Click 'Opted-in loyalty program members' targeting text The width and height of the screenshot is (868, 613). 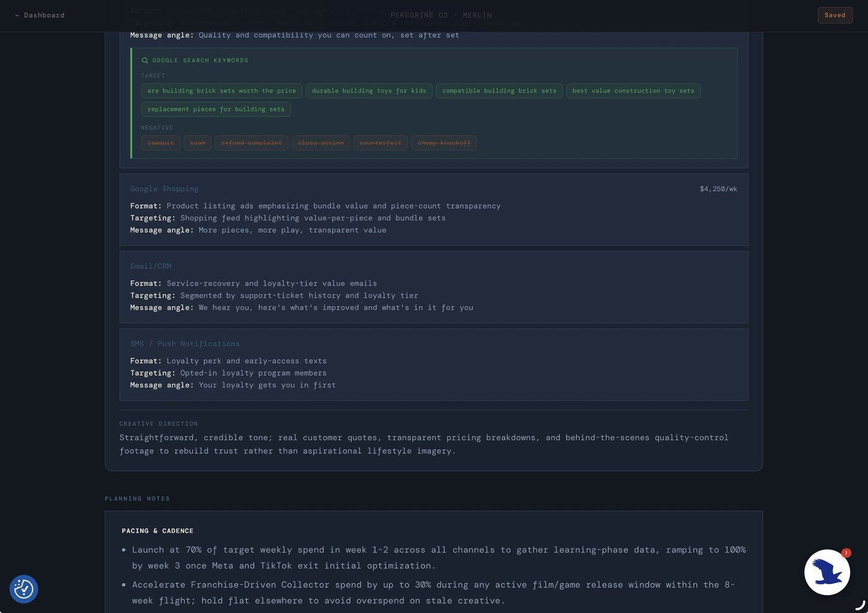pos(254,373)
